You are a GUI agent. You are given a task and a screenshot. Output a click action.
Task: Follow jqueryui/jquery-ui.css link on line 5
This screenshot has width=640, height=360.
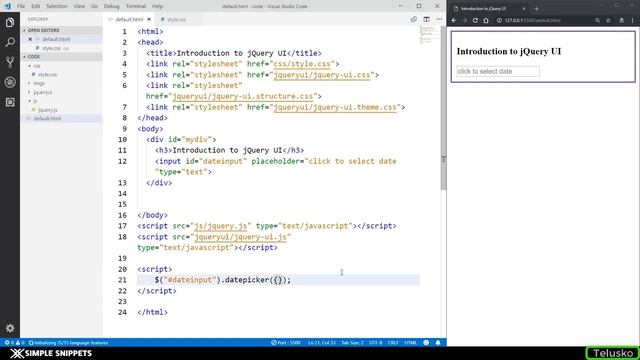tap(322, 75)
